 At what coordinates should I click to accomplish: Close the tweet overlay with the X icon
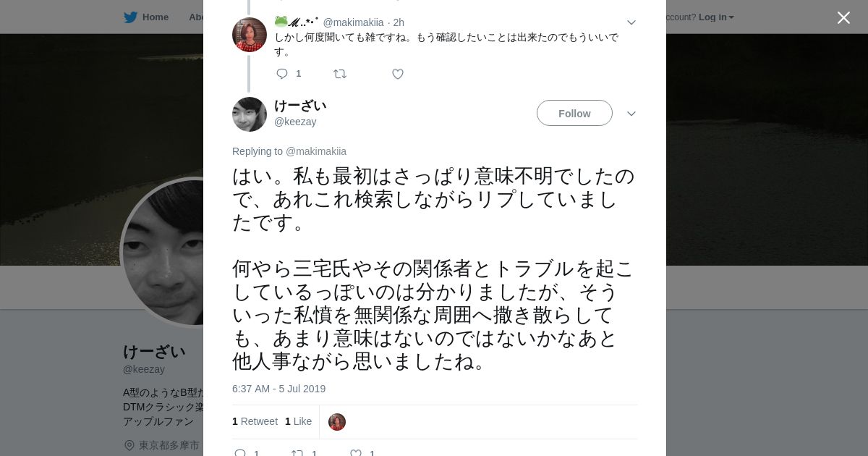[x=843, y=17]
